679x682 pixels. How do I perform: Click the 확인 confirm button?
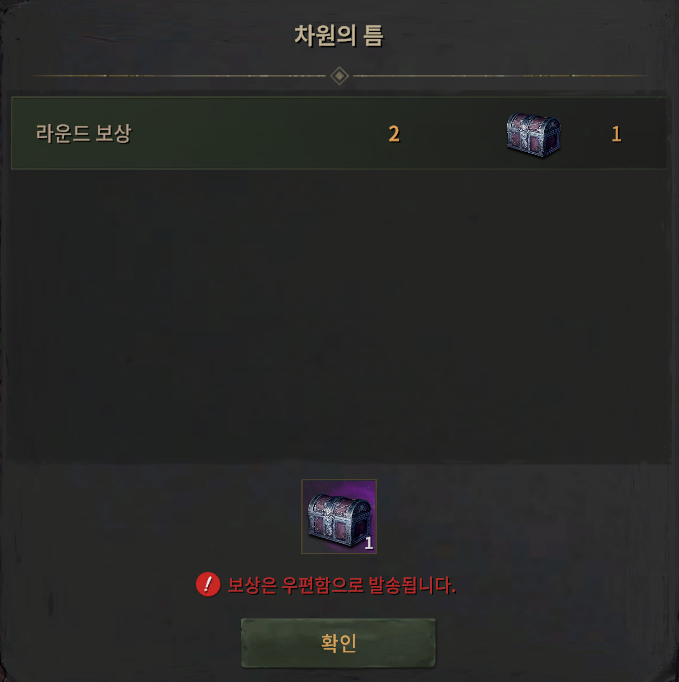pyautogui.click(x=338, y=642)
